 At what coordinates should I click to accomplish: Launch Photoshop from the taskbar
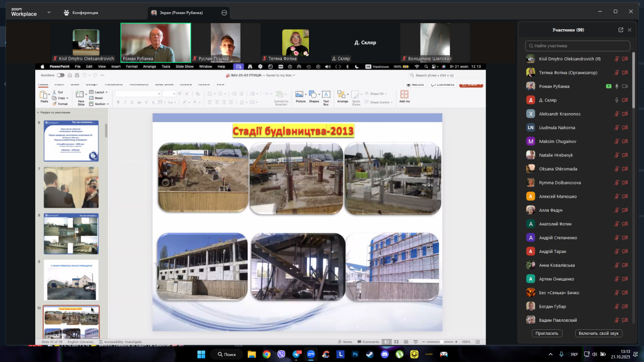[355, 354]
